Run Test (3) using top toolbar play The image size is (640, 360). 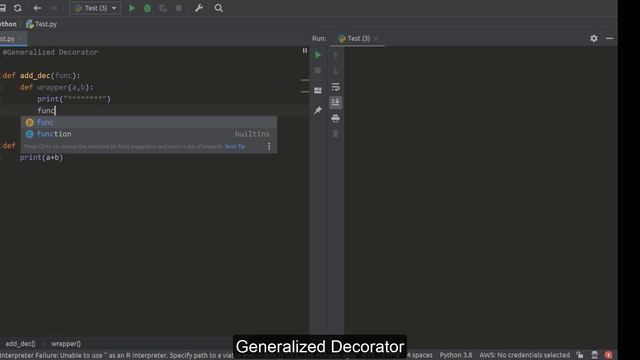132,8
